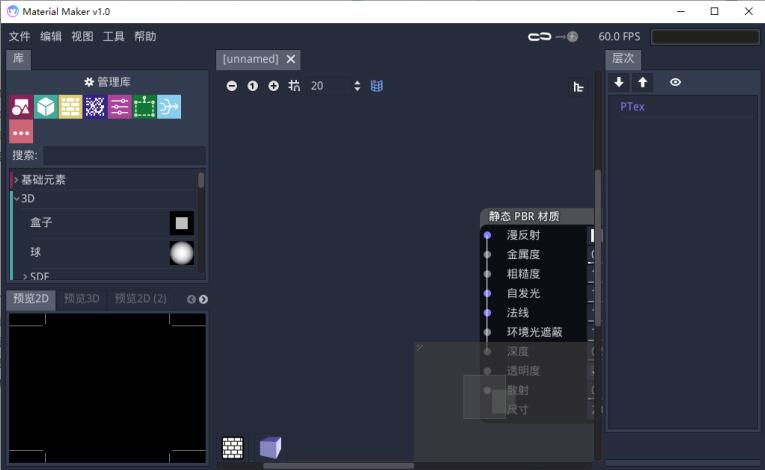Open the 帮助 menu
Screen dimensions: 765x470
pyautogui.click(x=145, y=37)
